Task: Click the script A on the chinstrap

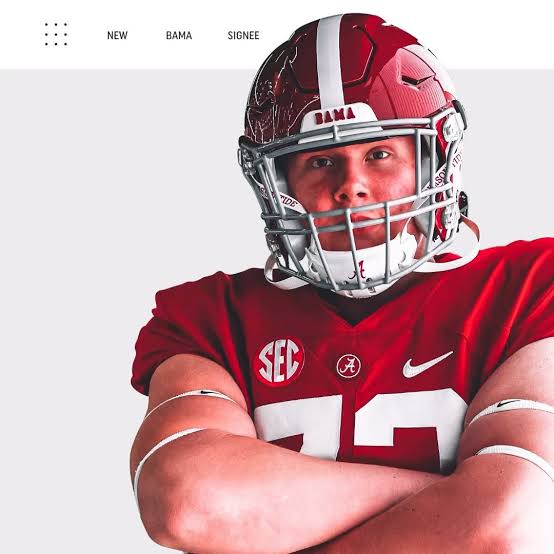Action: (359, 271)
